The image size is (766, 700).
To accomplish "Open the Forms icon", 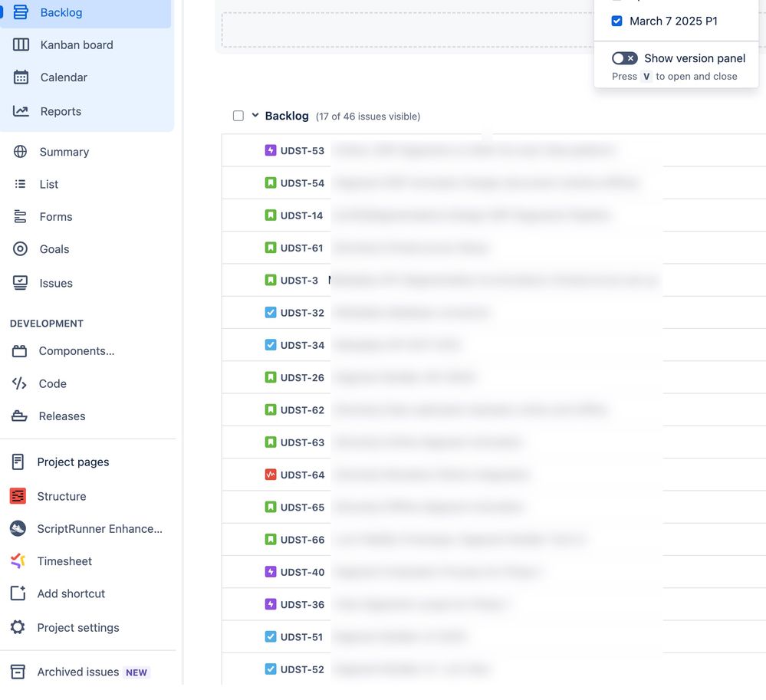I will coord(20,216).
